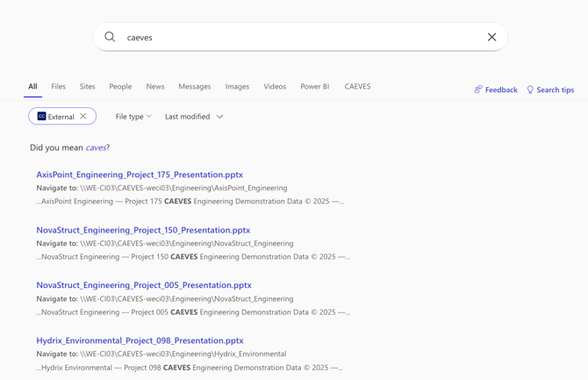The image size is (588, 380).
Task: Switch to the Files tab
Action: [x=58, y=86]
